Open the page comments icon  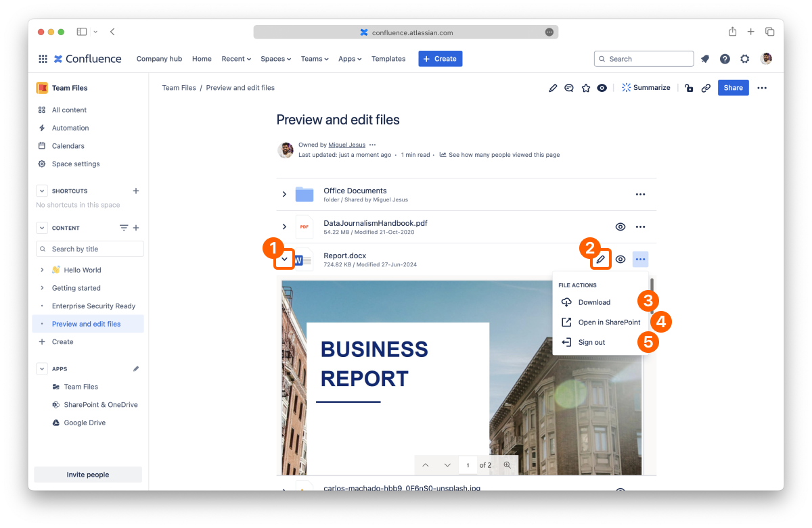pyautogui.click(x=569, y=88)
